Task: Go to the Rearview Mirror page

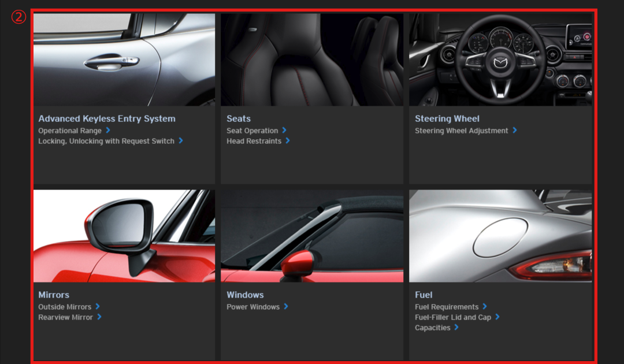Action: [x=65, y=317]
